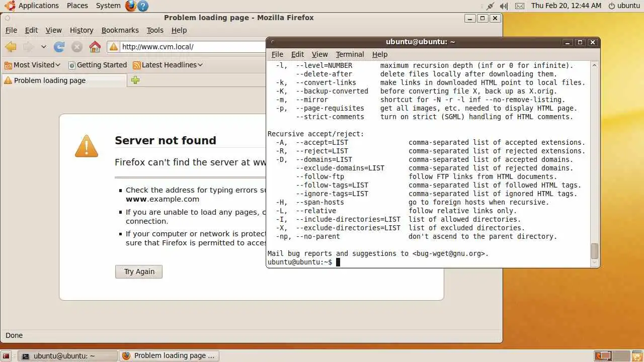Open the System menu in top panel

pyautogui.click(x=108, y=6)
